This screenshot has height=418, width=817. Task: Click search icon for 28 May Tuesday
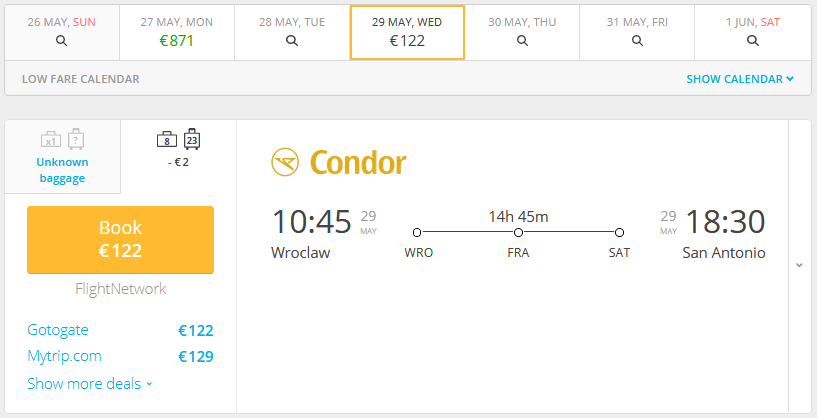pyautogui.click(x=292, y=41)
